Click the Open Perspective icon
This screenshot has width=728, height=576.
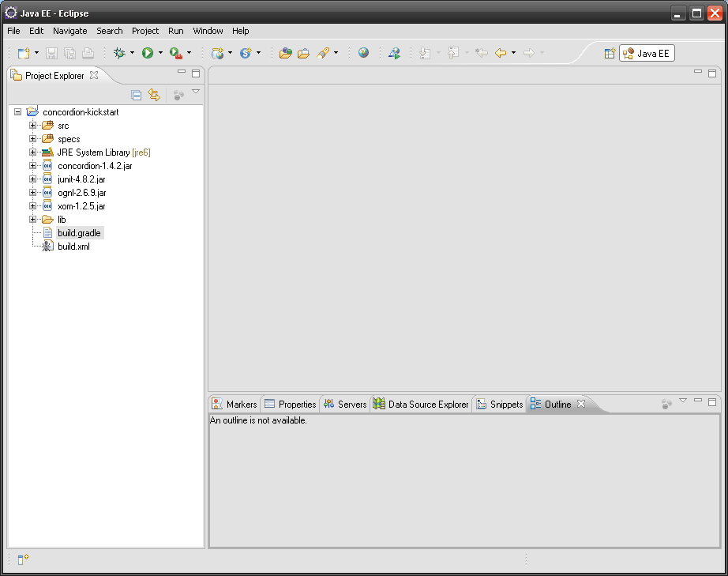(x=610, y=53)
